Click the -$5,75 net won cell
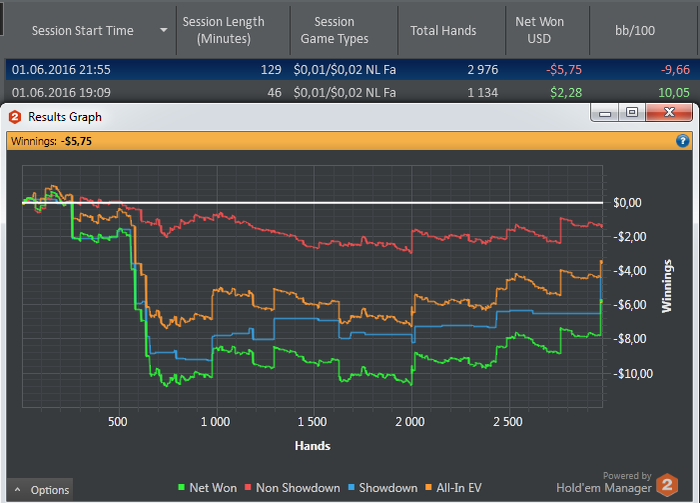700x503 pixels. coord(563,70)
